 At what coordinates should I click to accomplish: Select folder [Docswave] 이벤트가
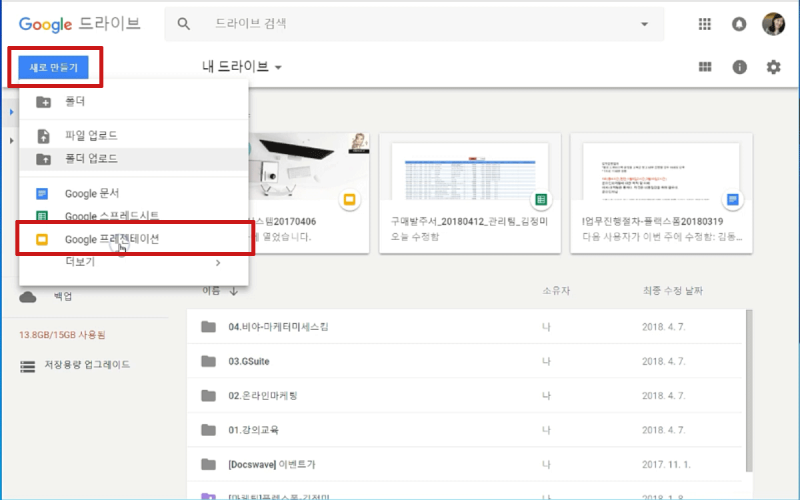click(465, 464)
